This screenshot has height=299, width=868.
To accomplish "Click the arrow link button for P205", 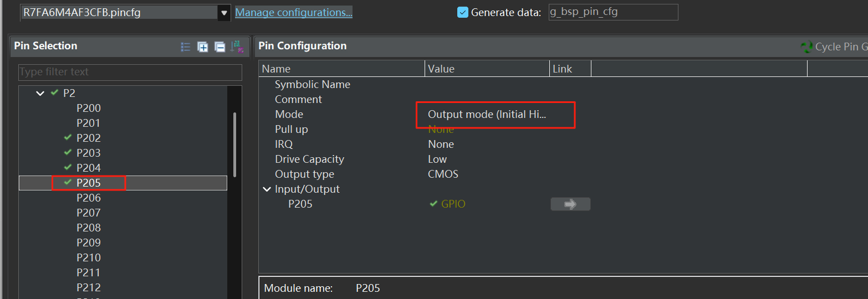I will [x=570, y=204].
